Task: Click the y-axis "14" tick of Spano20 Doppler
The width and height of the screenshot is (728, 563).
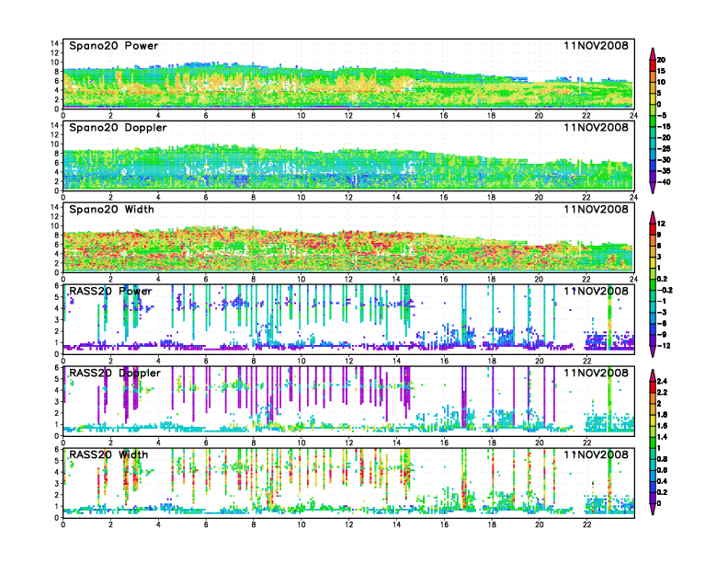Action: (x=56, y=125)
